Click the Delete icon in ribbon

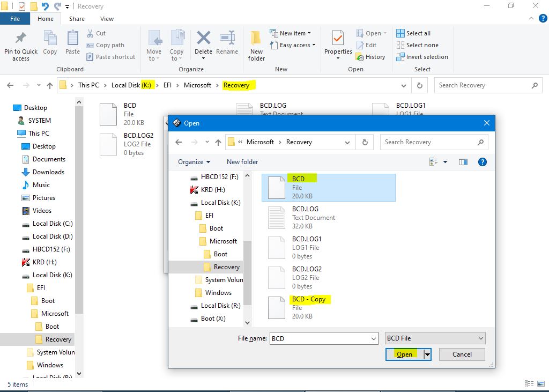click(x=203, y=40)
